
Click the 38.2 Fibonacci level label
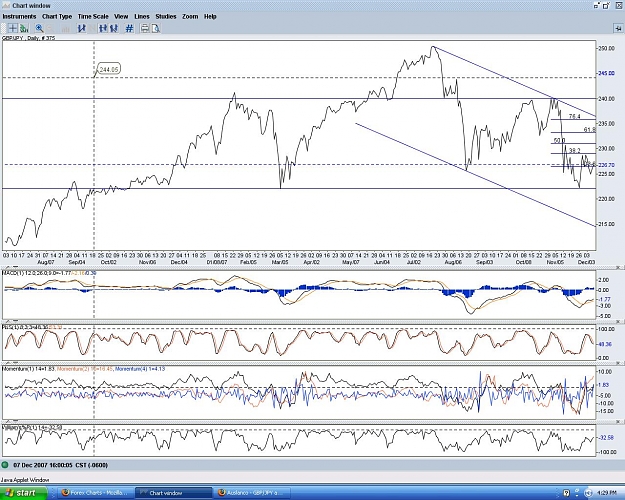point(574,150)
